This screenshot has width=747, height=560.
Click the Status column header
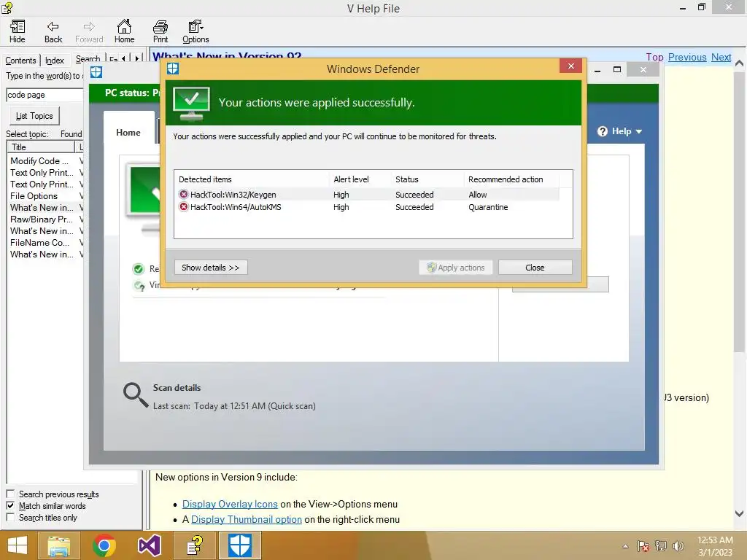click(x=427, y=179)
